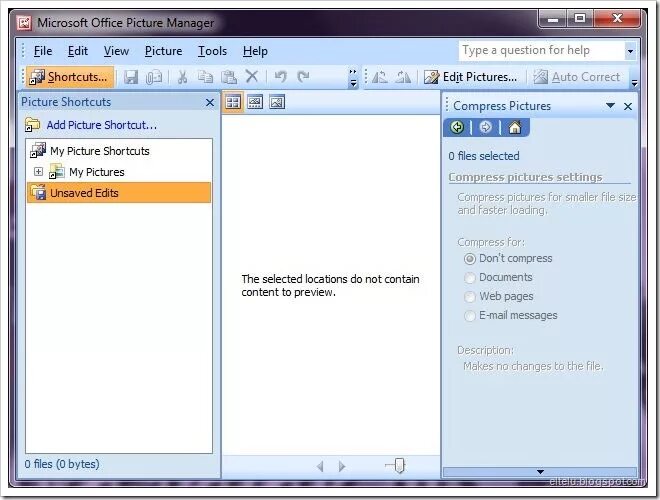Image resolution: width=660 pixels, height=500 pixels.
Task: Close the Compress Pictures pane
Action: tap(628, 106)
